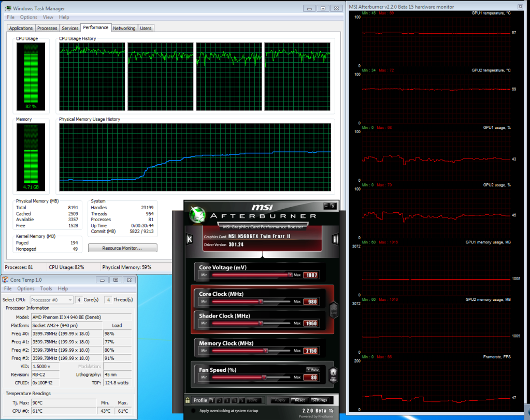Toggle Auto fan speed in Afterburner
Viewport: 530px width, 420px height.
[x=313, y=369]
